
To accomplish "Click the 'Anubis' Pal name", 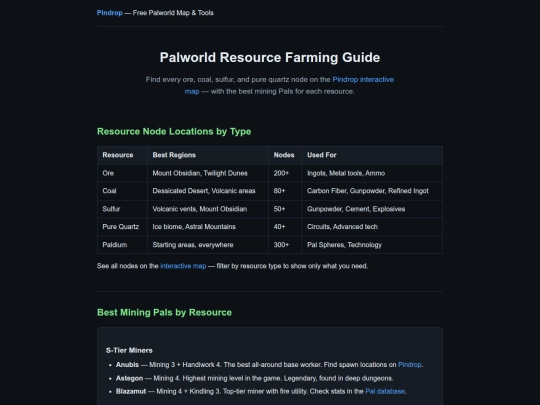I will coord(127,364).
